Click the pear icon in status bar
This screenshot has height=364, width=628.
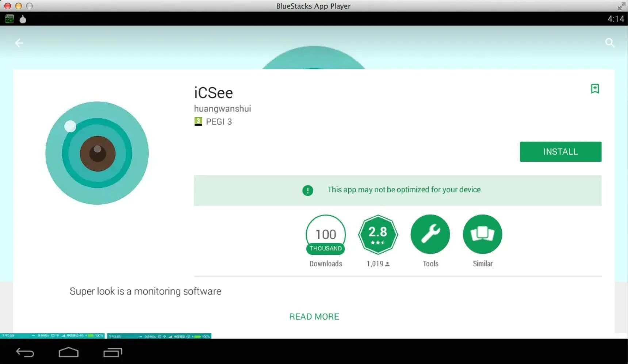[x=23, y=19]
